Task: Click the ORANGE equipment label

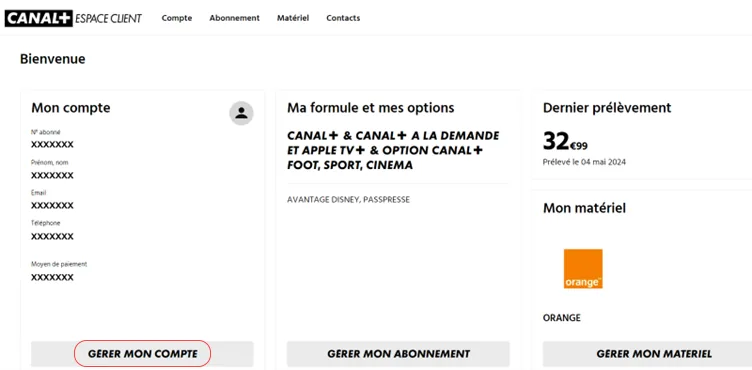Action: pyautogui.click(x=562, y=318)
